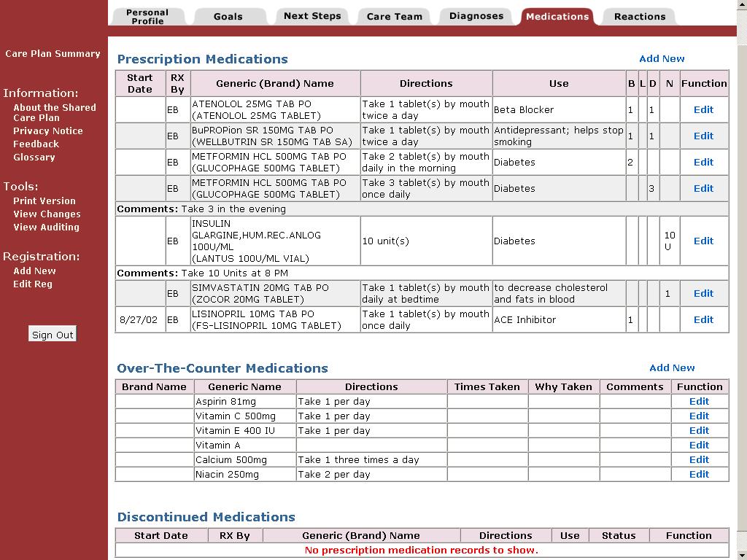This screenshot has width=747, height=560.
Task: Edit the Atenolol 25mg prescription
Action: [703, 109]
